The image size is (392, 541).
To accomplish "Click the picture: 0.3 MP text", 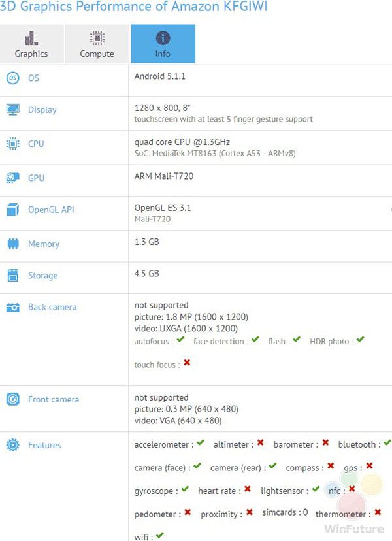I will (186, 409).
